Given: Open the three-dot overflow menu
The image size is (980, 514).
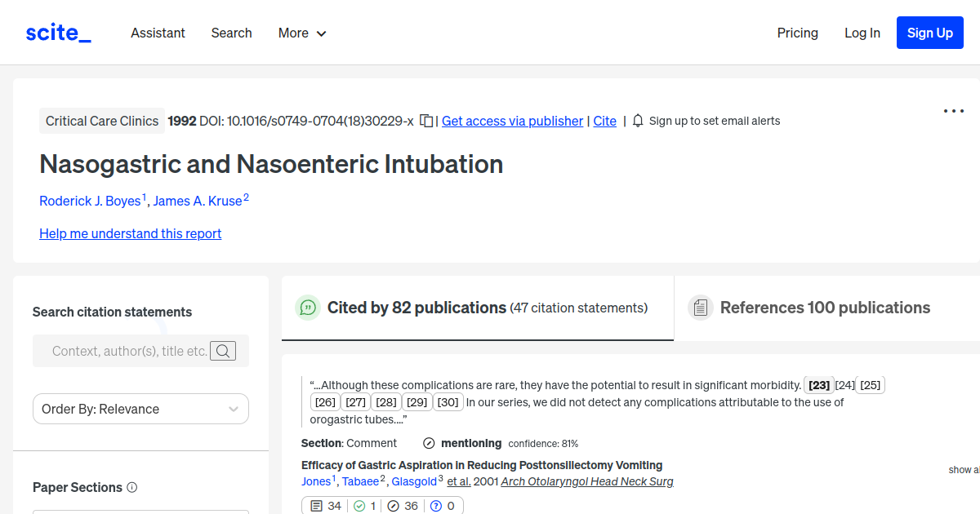Looking at the screenshot, I should coord(953,111).
